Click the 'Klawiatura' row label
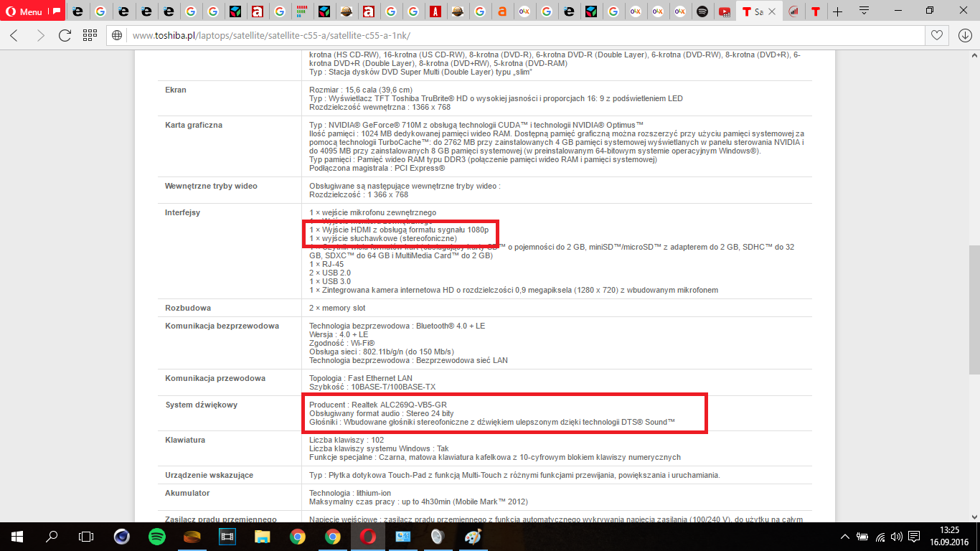This screenshot has width=980, height=551. (x=186, y=440)
